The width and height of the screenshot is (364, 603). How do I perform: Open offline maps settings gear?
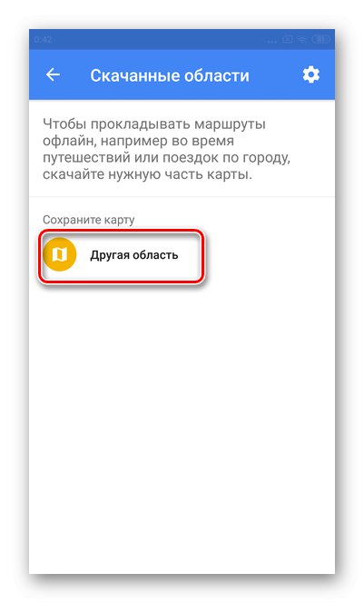(x=310, y=74)
